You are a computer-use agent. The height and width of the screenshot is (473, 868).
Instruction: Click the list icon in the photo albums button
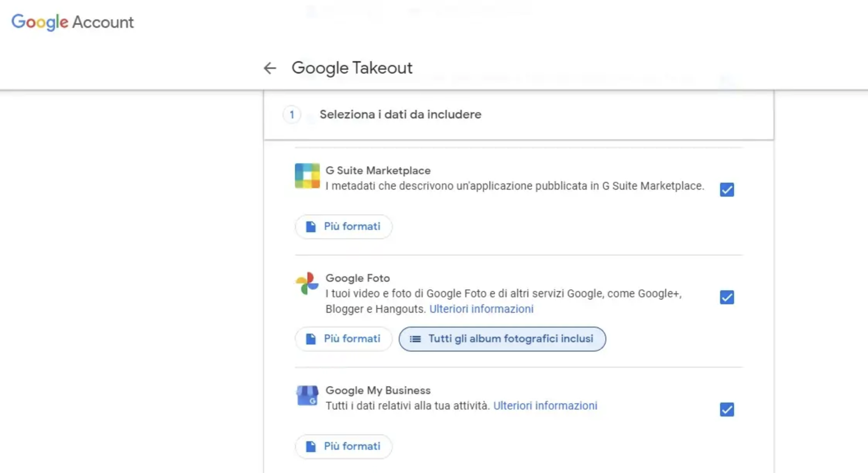(415, 339)
